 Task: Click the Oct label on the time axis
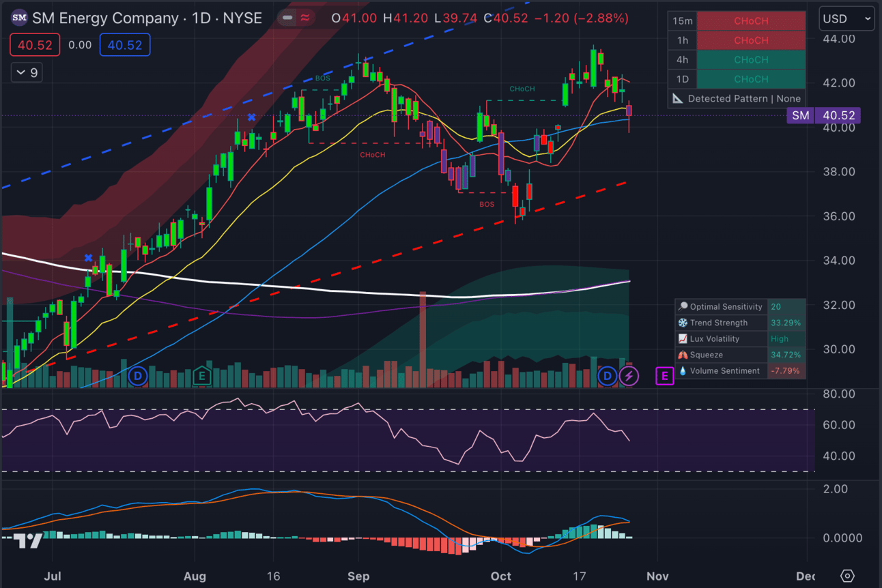click(x=501, y=576)
